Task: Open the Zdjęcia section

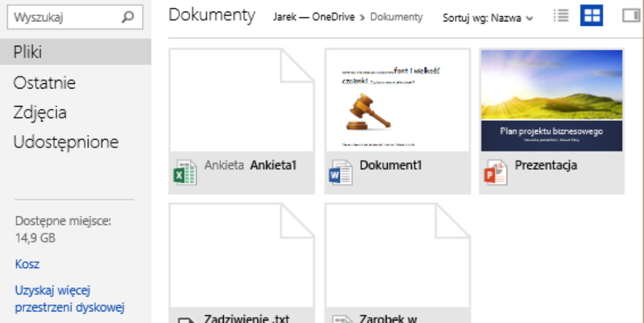Action: point(40,112)
